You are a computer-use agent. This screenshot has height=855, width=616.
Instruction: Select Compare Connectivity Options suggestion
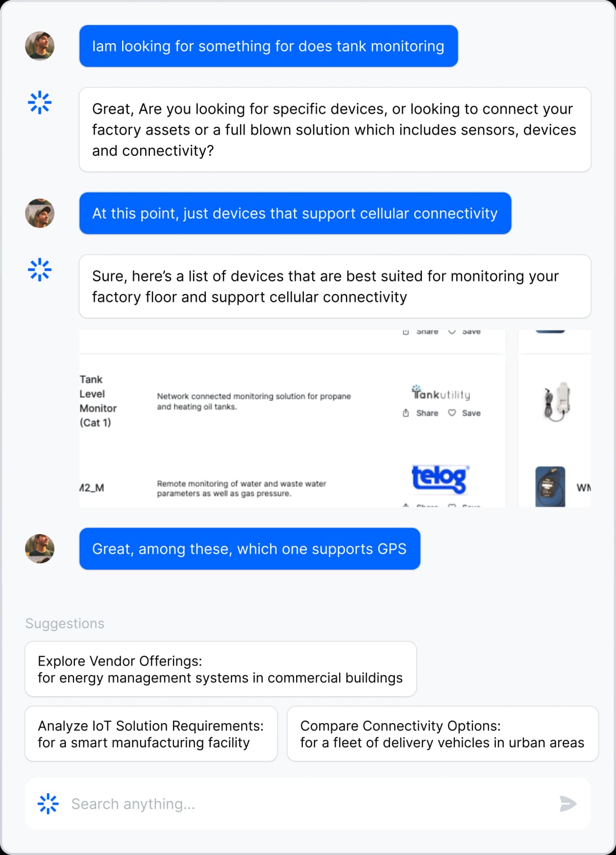point(442,734)
